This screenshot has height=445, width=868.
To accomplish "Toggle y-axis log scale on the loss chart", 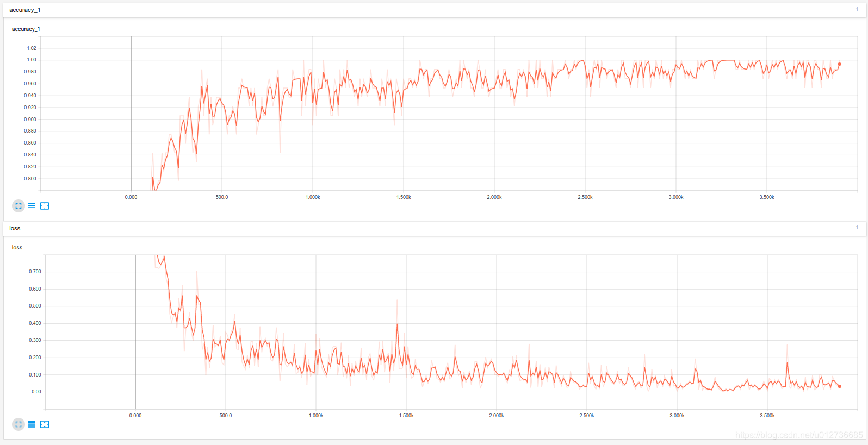I will click(32, 424).
